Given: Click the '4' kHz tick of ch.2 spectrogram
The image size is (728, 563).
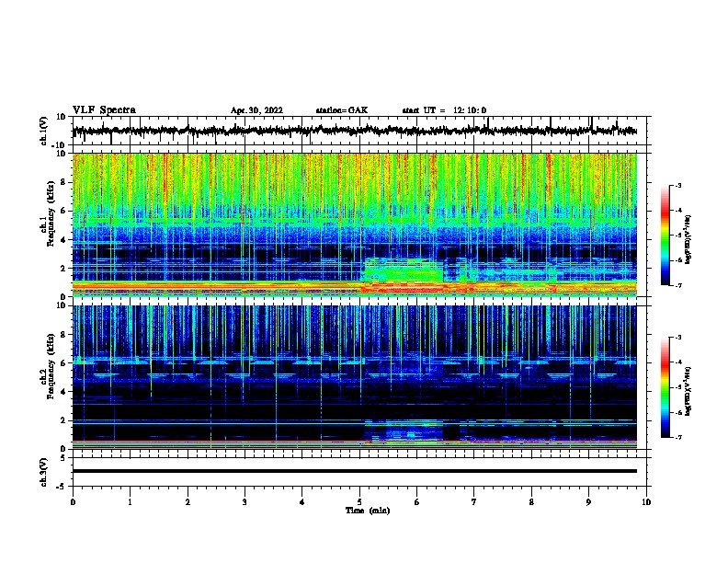Looking at the screenshot, I should point(63,392).
